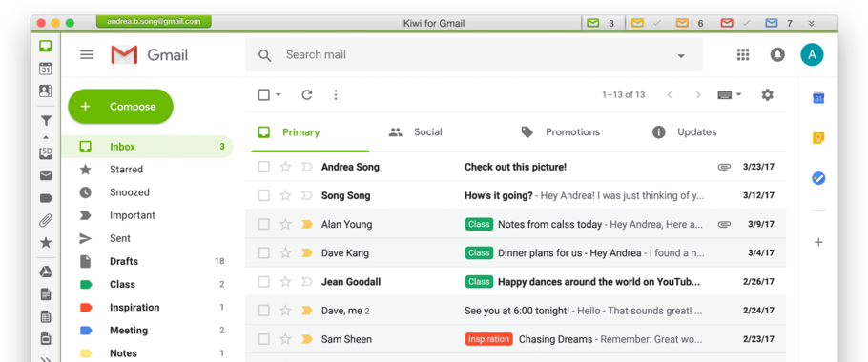Screen dimensions: 868x362
Task: Tick the checkbox for Alan Young's email
Action: (264, 225)
